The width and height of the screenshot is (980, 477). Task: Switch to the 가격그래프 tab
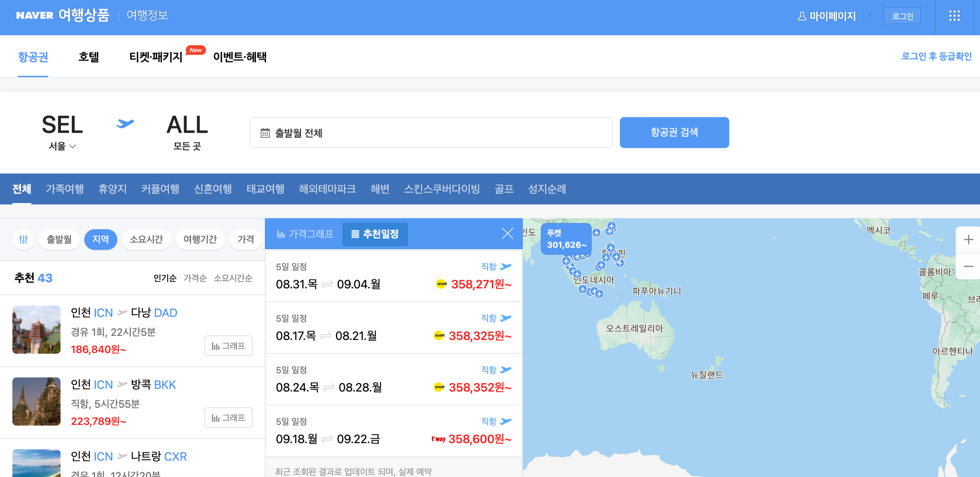pos(305,234)
